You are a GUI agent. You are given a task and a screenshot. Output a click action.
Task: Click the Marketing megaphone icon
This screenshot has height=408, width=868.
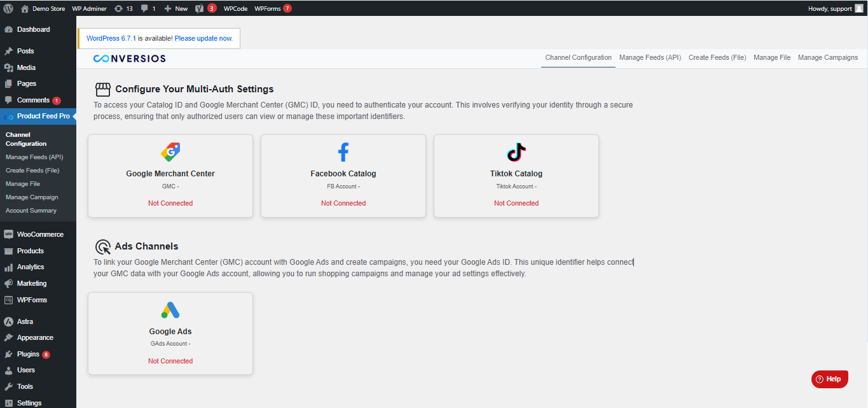(8, 283)
